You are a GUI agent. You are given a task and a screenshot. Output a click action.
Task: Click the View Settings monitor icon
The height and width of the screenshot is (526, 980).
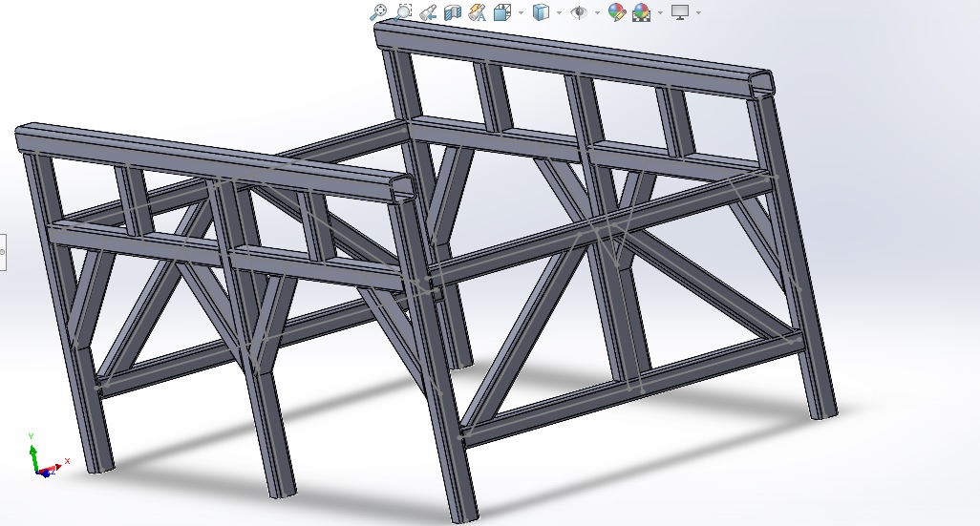680,12
